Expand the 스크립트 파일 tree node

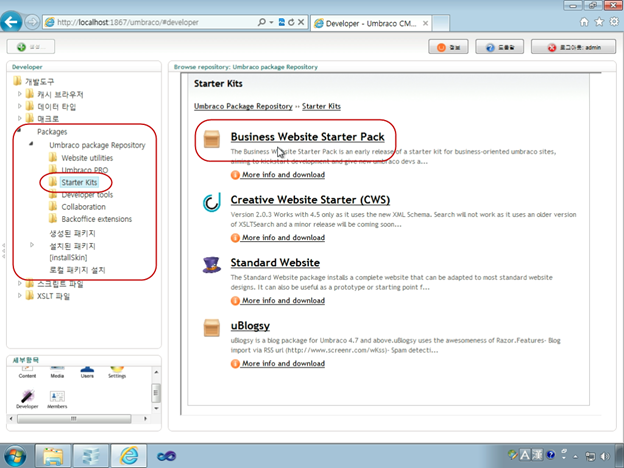point(20,284)
